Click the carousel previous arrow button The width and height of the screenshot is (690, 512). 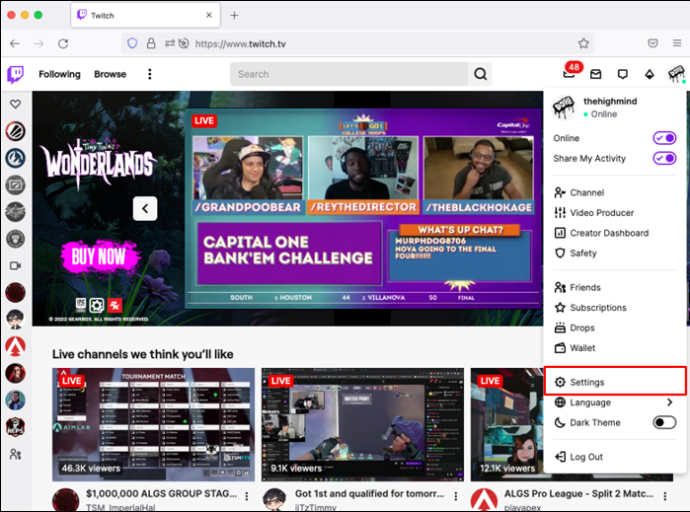tap(145, 208)
